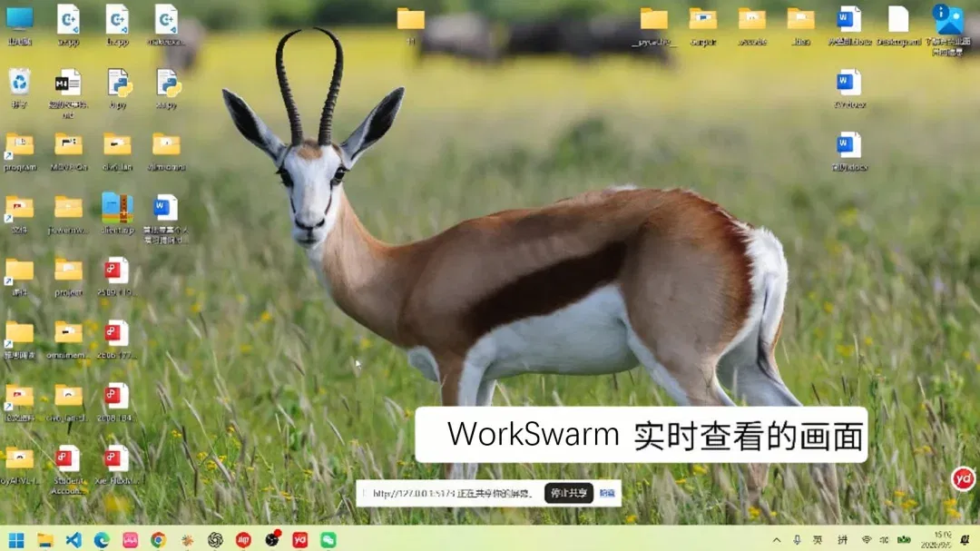Open File Explorer from the taskbar
The width and height of the screenshot is (980, 551).
pyautogui.click(x=45, y=540)
